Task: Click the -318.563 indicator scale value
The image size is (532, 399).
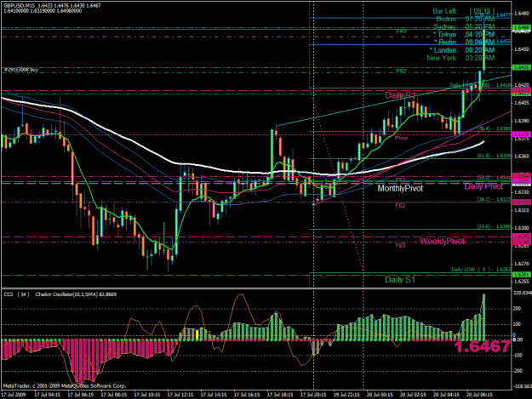Action: pos(522,386)
